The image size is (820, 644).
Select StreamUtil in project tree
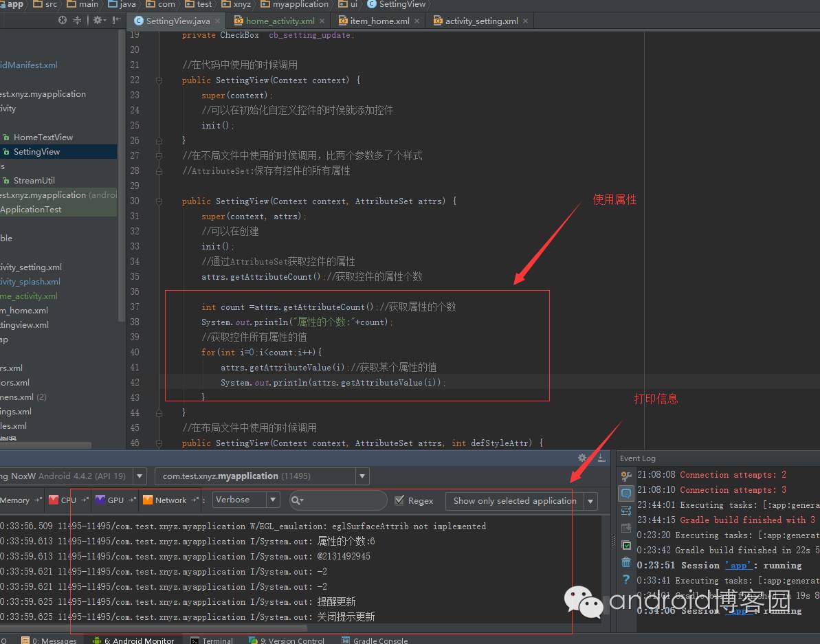coord(34,180)
